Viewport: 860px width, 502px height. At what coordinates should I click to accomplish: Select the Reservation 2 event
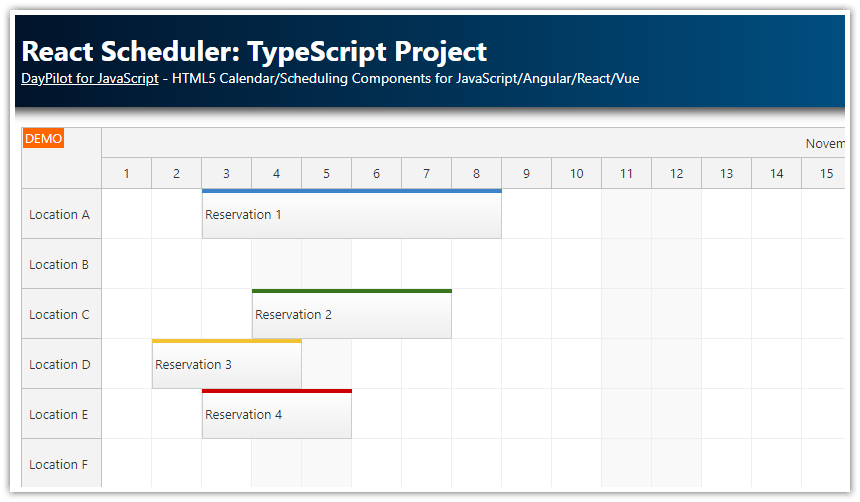(351, 315)
